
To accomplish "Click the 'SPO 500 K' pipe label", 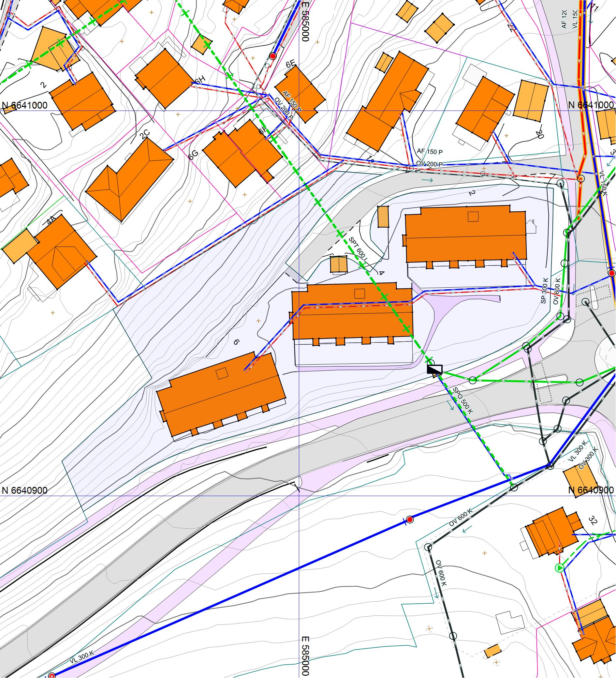I will [x=463, y=400].
